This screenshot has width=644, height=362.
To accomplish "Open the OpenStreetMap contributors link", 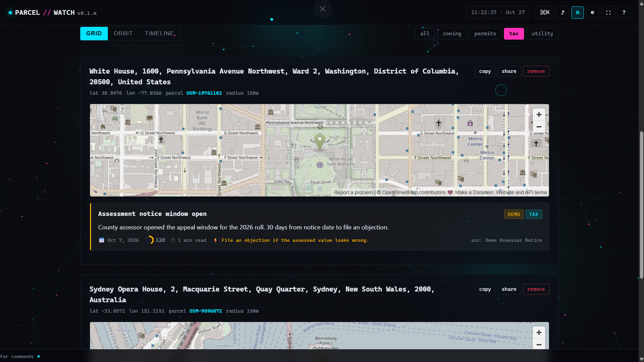I will (x=414, y=192).
